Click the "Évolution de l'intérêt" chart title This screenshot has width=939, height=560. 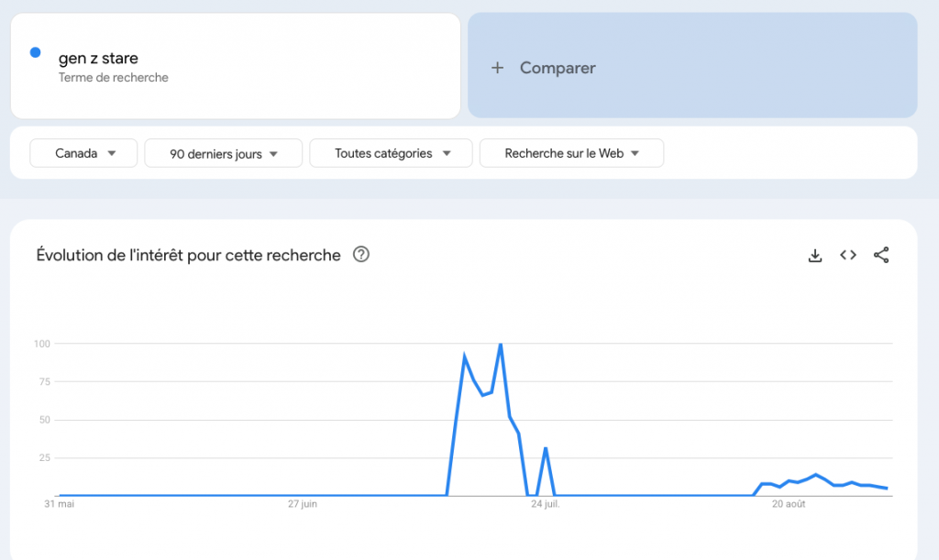(x=188, y=256)
